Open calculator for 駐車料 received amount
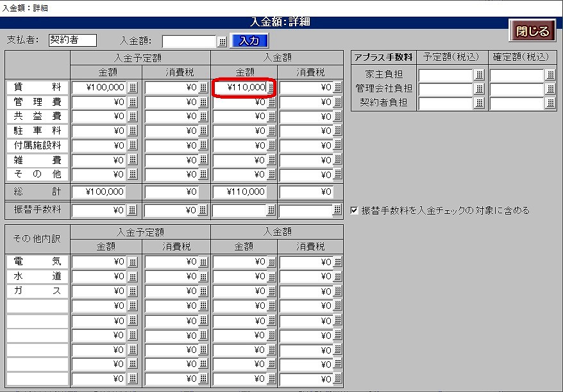The image size is (563, 392). 271,131
